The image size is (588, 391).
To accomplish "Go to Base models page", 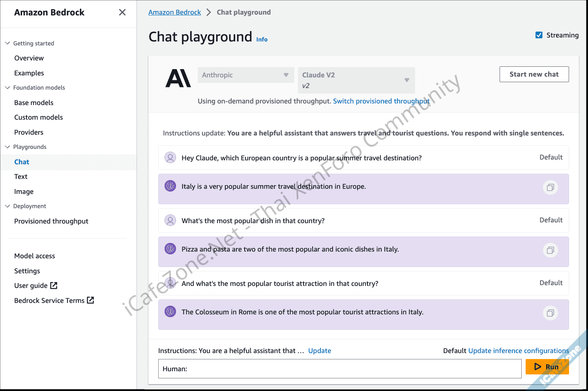I will [34, 103].
